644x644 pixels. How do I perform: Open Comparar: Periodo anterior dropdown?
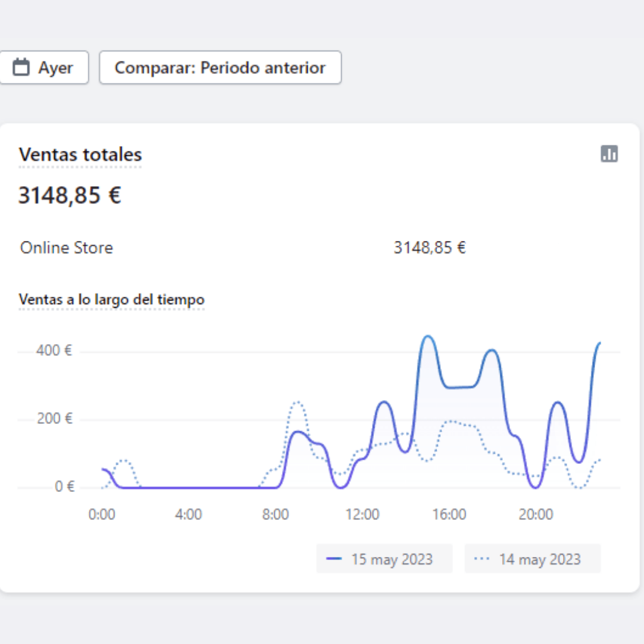220,67
